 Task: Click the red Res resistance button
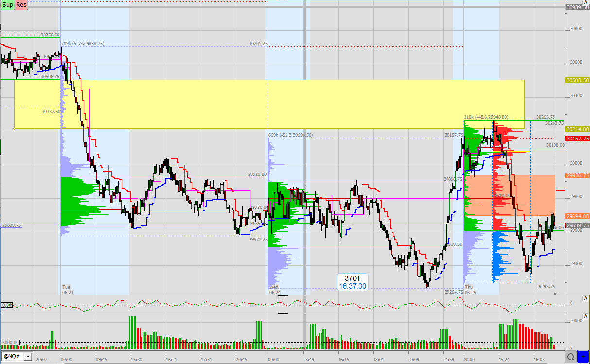tap(21, 5)
